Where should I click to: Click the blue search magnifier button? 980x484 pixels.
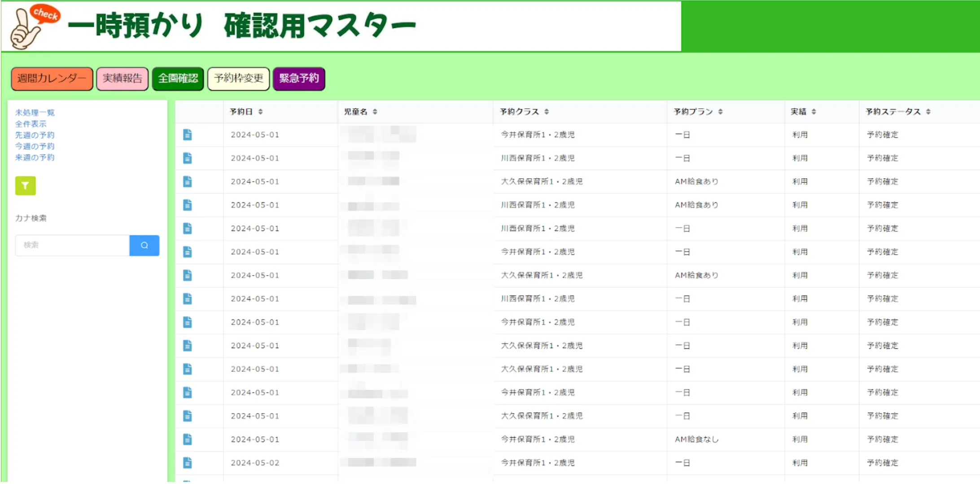tap(144, 245)
